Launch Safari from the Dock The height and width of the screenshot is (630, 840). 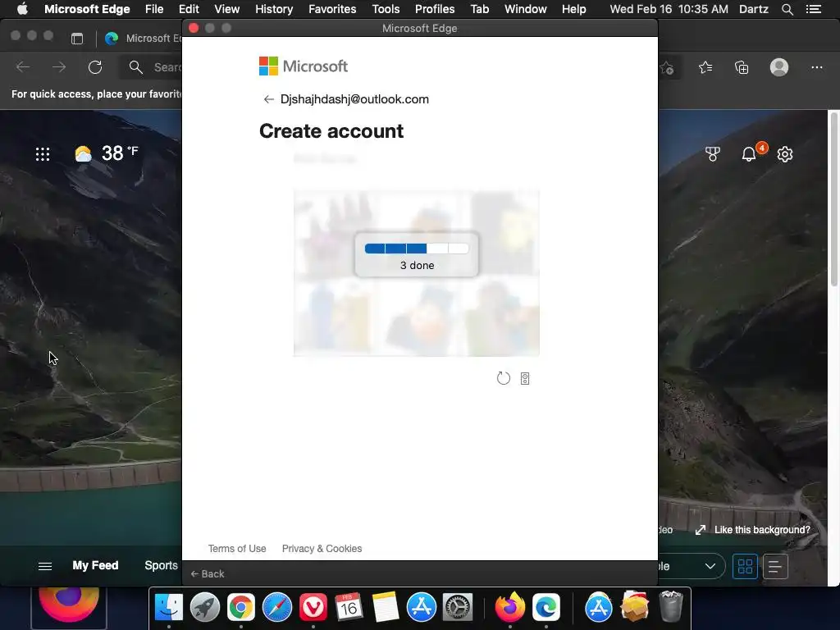click(x=277, y=607)
